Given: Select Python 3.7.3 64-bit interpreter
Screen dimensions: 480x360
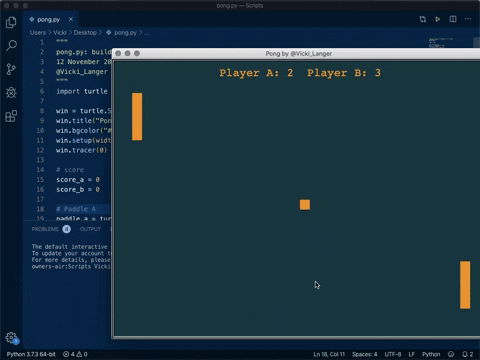Looking at the screenshot, I should tap(31, 354).
